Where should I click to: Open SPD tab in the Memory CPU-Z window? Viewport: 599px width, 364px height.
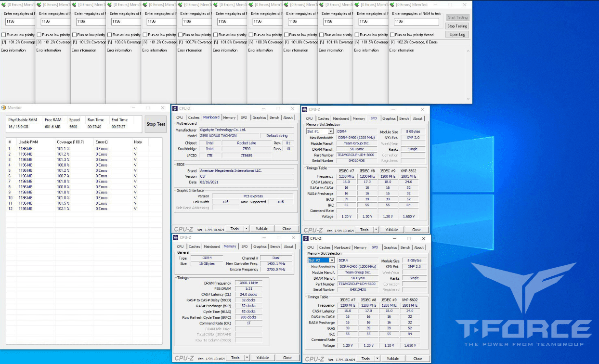(245, 247)
